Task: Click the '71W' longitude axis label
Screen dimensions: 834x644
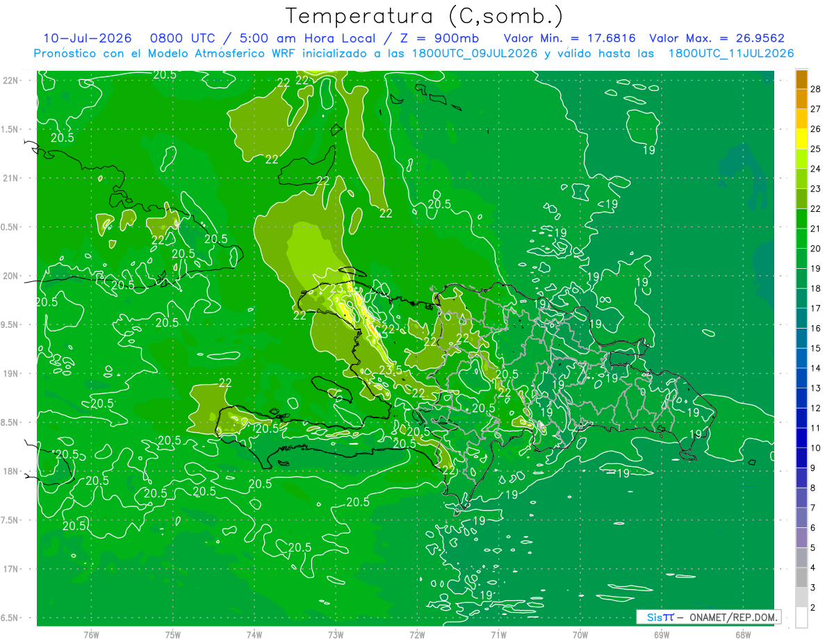Action: click(498, 634)
